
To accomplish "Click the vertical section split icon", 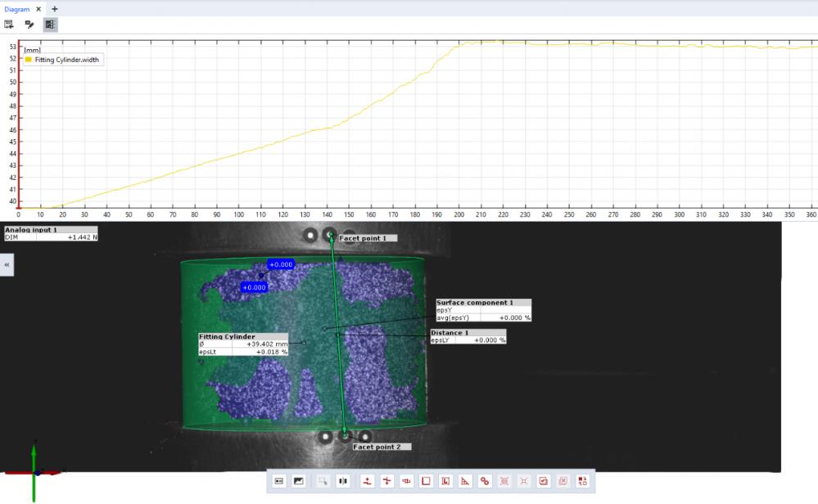I will coord(342,481).
